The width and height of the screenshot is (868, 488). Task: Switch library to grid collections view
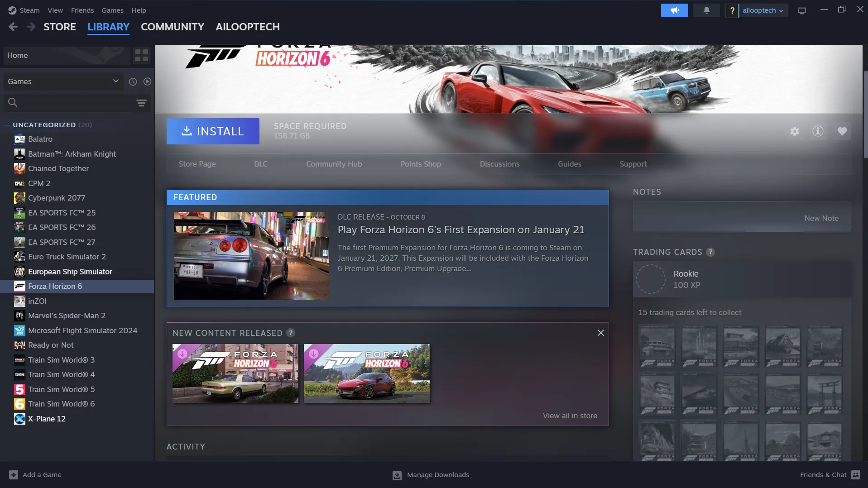pyautogui.click(x=142, y=56)
